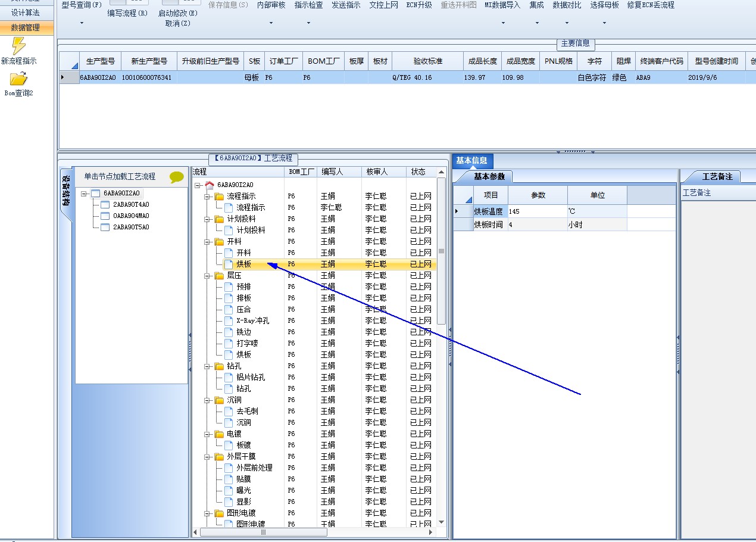Click the 文控上网 toolbar button
756x542 pixels.
click(383, 5)
